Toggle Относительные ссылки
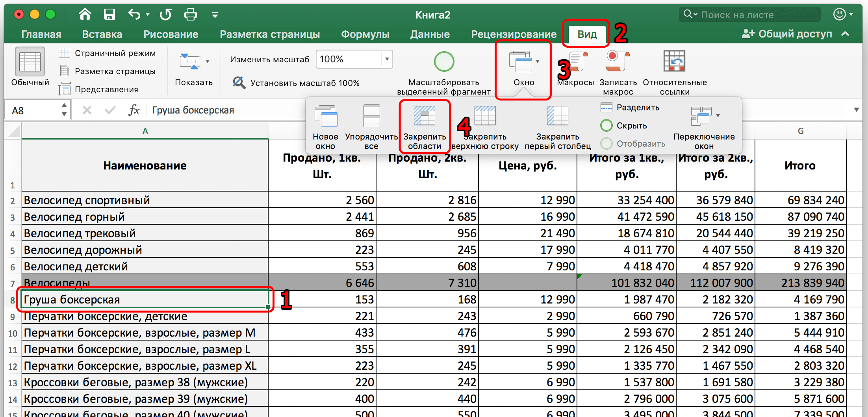This screenshot has width=868, height=417. (x=675, y=73)
